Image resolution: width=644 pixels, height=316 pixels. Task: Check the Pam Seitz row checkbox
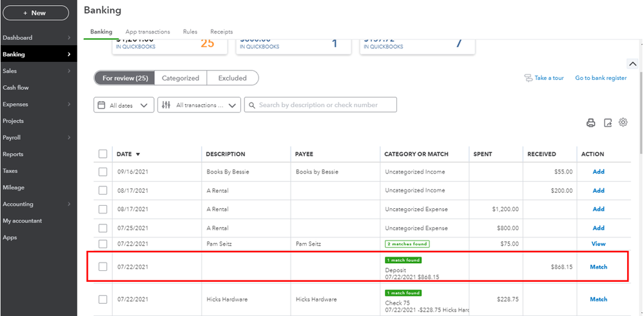(102, 244)
